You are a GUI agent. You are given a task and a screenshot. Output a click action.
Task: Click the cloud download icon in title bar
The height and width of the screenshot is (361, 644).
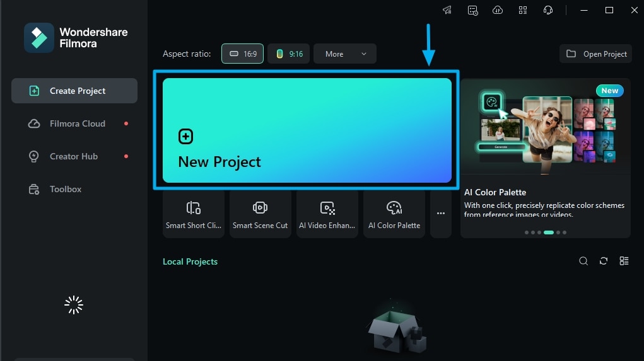pos(498,10)
